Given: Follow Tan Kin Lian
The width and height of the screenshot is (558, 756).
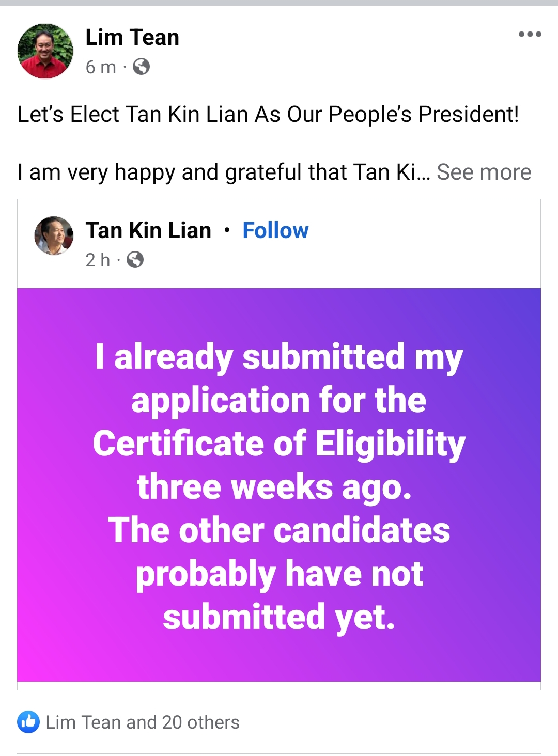Looking at the screenshot, I should point(275,230).
